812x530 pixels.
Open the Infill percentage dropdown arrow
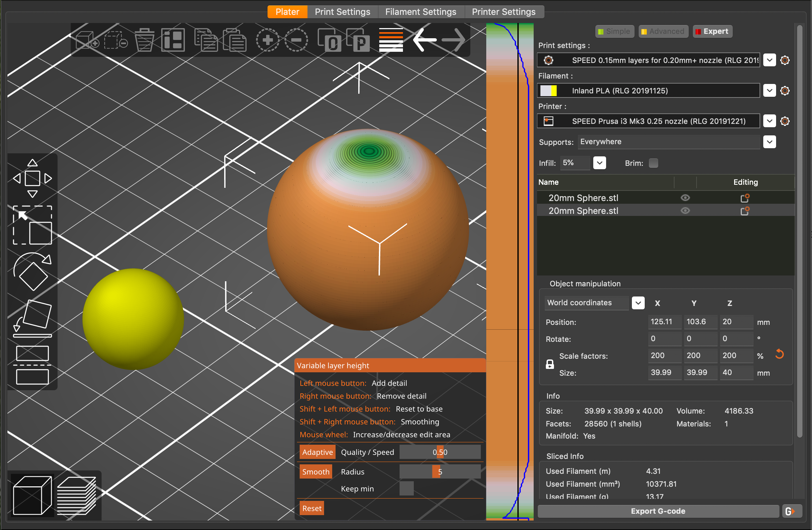599,163
